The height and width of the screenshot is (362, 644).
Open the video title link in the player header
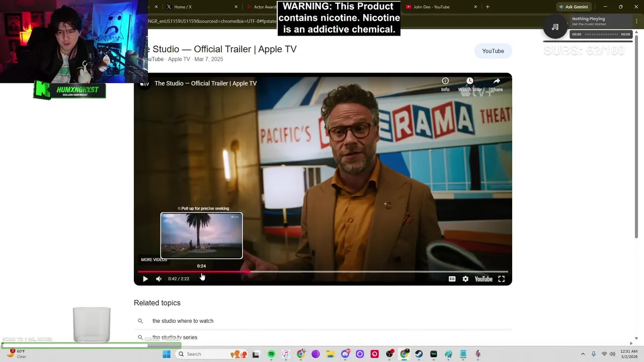click(205, 83)
